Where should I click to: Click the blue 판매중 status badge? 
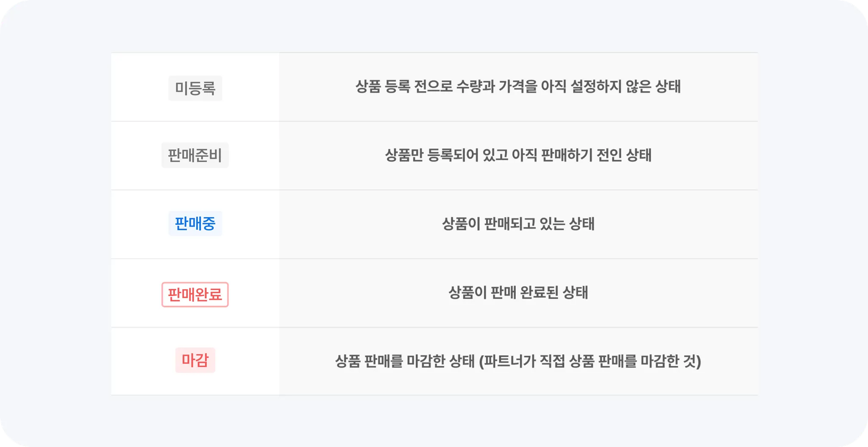pos(195,223)
